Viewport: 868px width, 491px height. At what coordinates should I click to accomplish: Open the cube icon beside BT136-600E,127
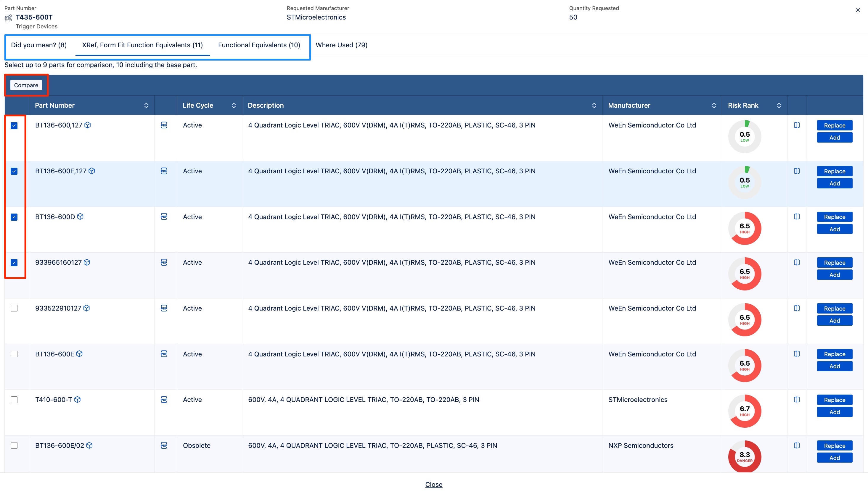pyautogui.click(x=92, y=171)
